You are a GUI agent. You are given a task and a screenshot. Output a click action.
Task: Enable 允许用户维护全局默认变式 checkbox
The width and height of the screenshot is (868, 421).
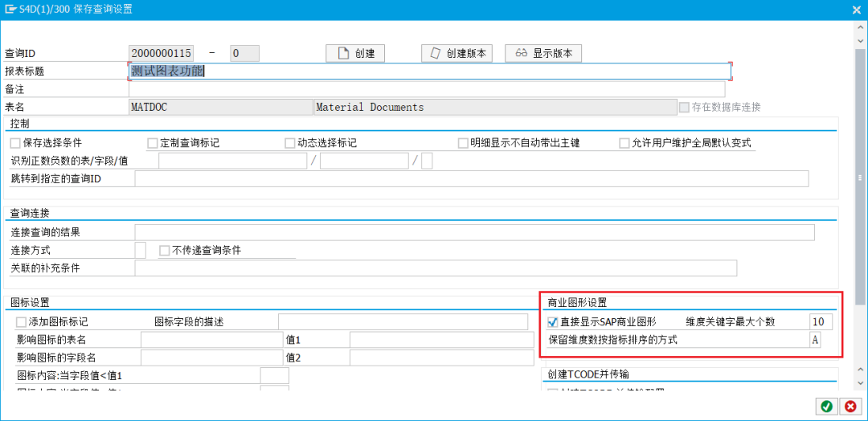coord(624,143)
